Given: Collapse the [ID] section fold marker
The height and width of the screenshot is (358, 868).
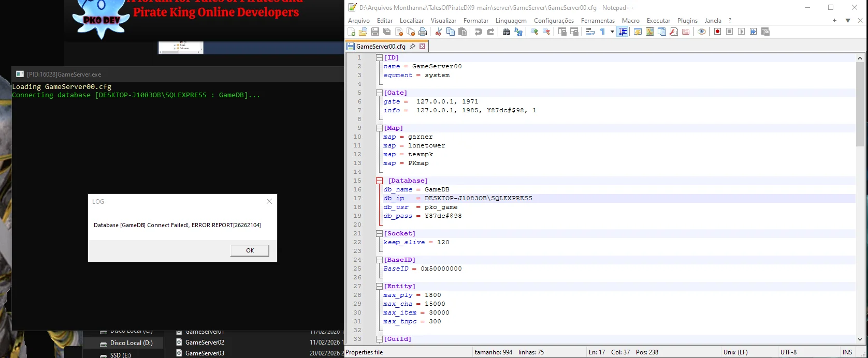Looking at the screenshot, I should pyautogui.click(x=379, y=58).
